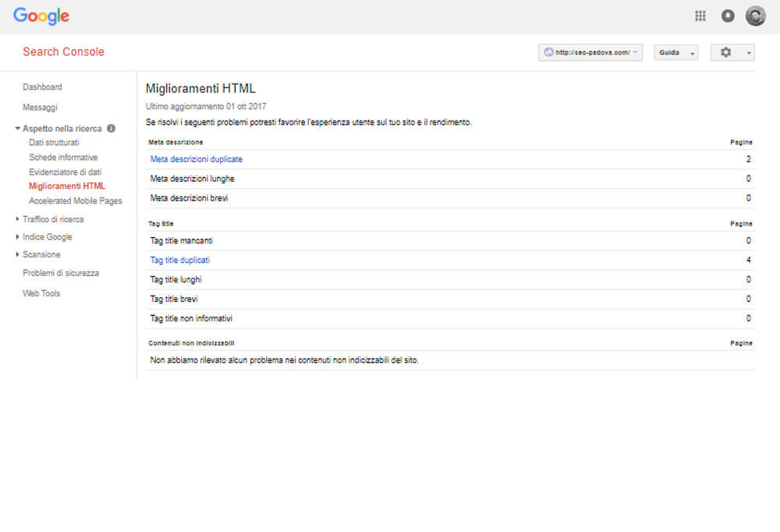Click Meta descrizioni lunghe row
The image size is (780, 532).
[x=450, y=179]
